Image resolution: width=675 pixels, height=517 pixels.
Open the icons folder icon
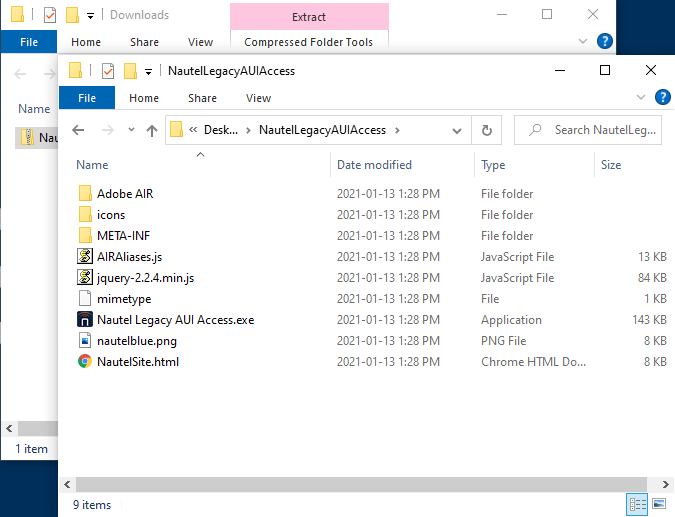(x=85, y=215)
